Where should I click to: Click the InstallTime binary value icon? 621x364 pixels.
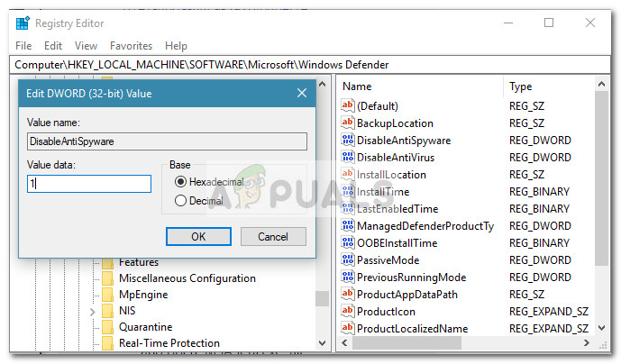(347, 191)
